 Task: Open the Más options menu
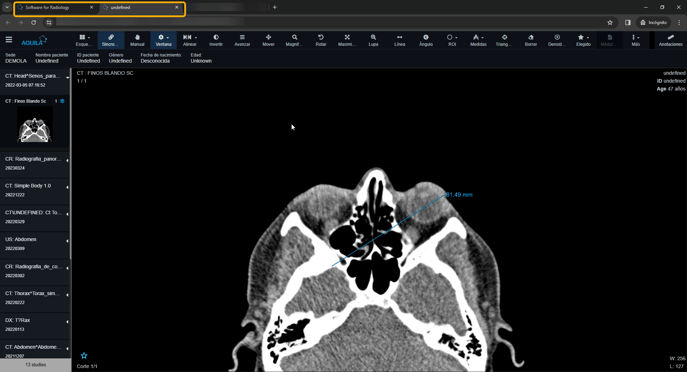[x=635, y=40]
